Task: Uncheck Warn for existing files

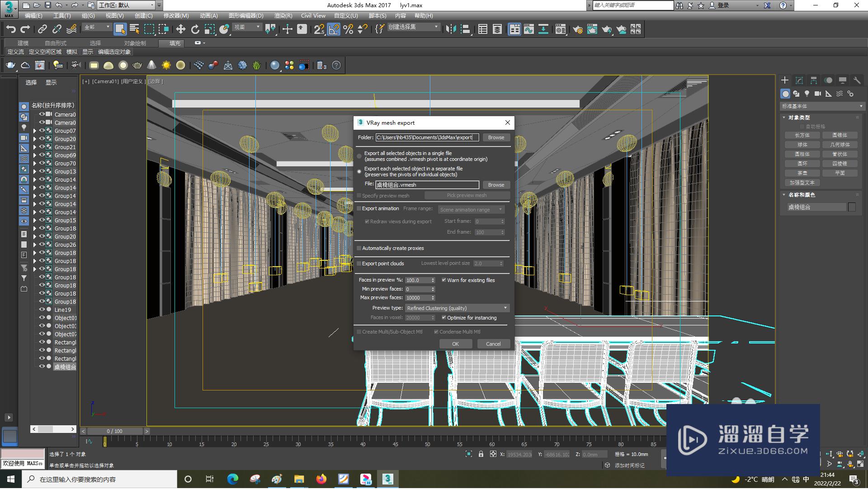Action: tap(444, 280)
